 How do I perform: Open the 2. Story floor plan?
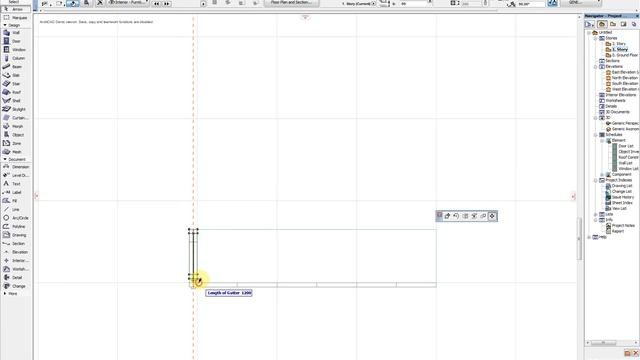(616, 44)
